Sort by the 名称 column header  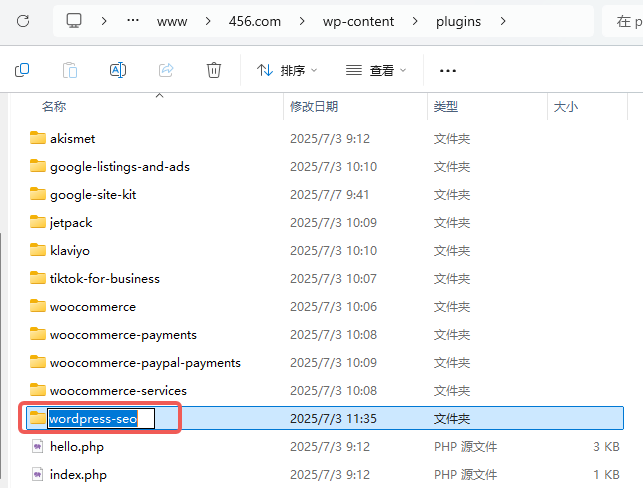(54, 107)
